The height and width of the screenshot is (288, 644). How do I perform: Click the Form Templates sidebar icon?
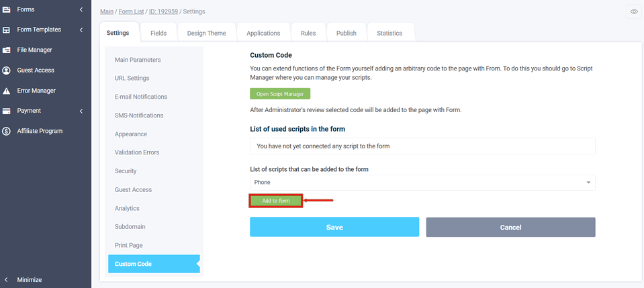(6, 30)
